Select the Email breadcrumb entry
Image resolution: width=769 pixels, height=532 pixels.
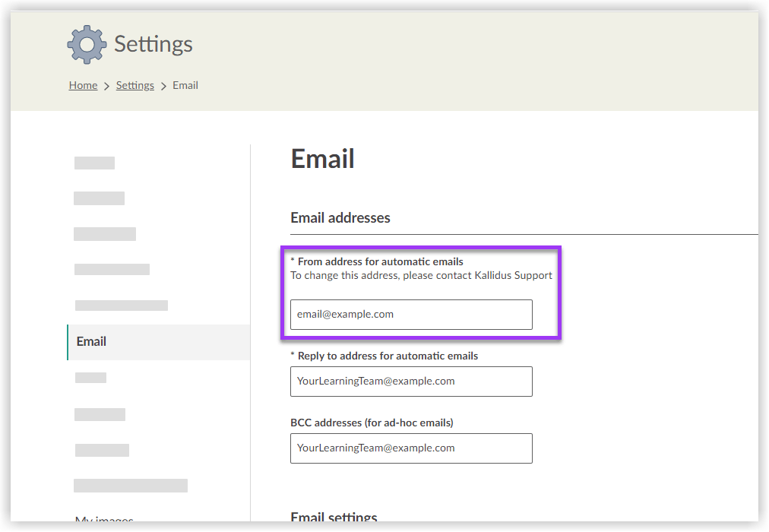click(x=185, y=85)
